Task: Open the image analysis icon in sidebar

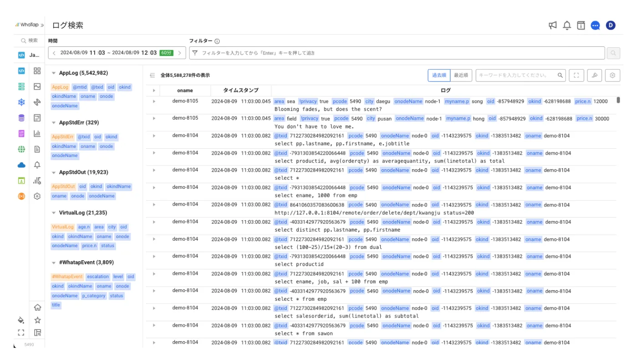Action: click(x=37, y=86)
